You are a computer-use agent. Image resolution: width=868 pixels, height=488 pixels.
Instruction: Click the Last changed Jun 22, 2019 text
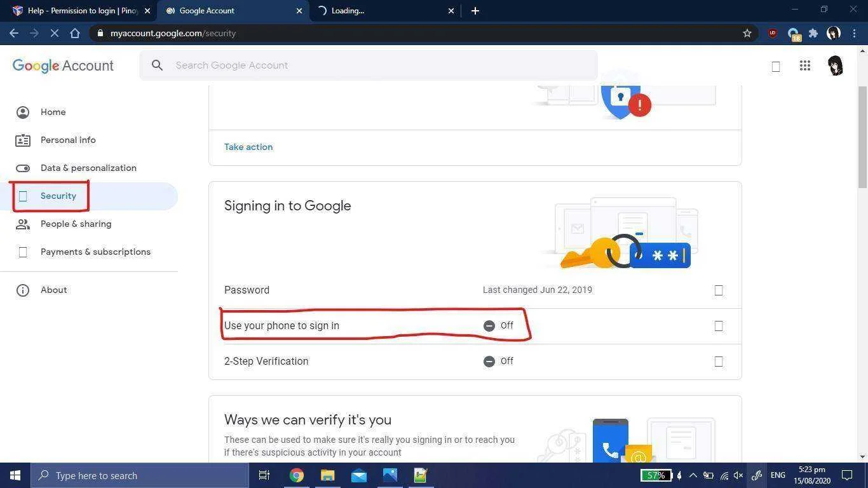pyautogui.click(x=538, y=290)
